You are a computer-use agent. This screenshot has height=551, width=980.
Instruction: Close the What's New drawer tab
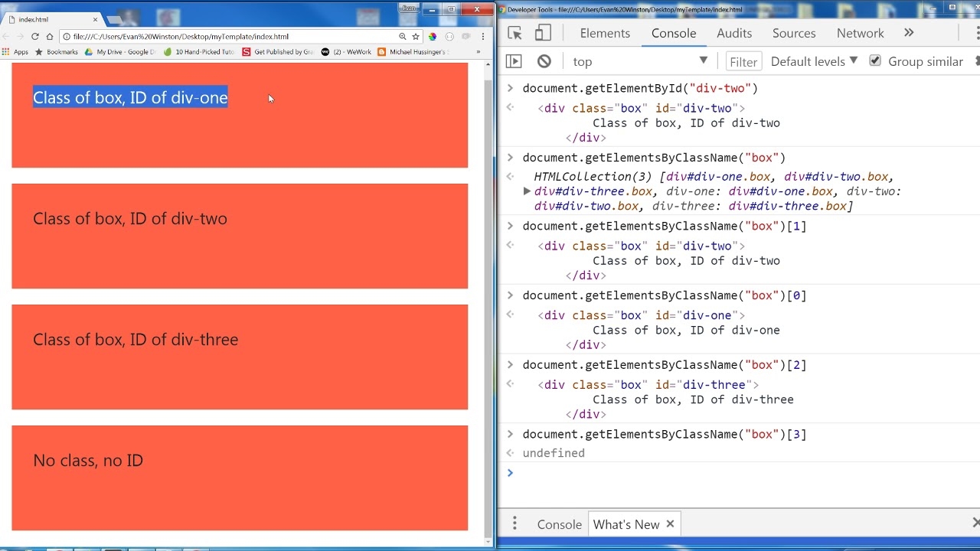coord(670,523)
